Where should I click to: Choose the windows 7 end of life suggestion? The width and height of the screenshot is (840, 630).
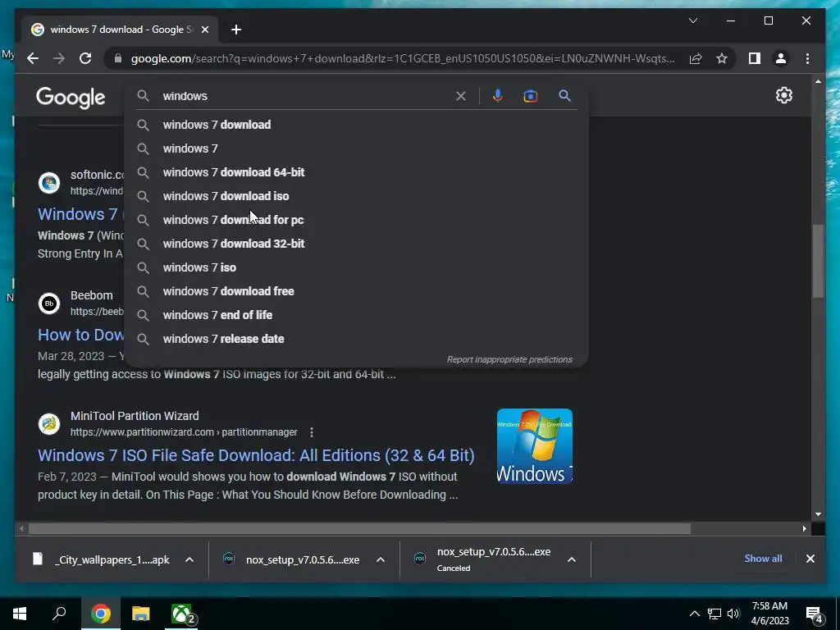click(356, 315)
